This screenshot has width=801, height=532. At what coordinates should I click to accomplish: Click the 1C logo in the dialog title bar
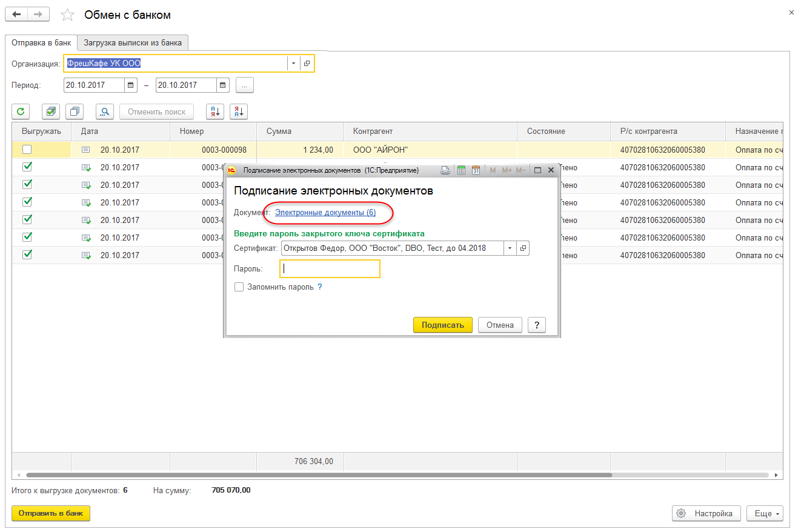pos(231,171)
